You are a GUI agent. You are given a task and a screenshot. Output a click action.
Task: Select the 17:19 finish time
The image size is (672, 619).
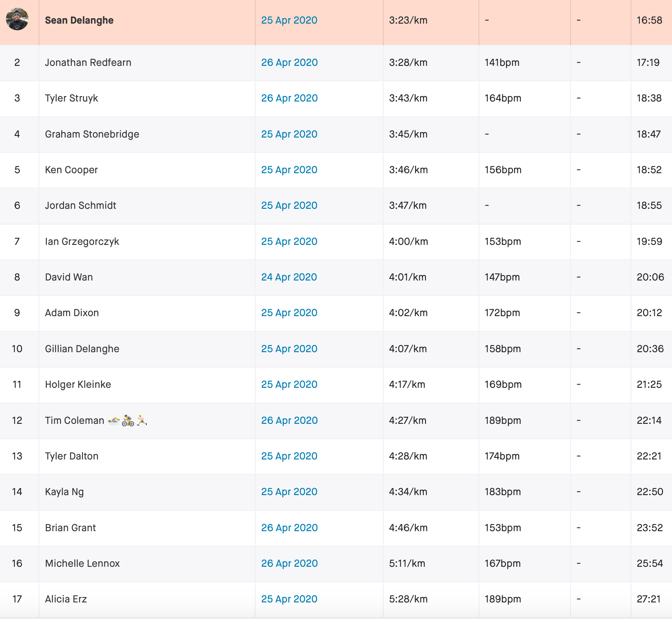coord(648,63)
